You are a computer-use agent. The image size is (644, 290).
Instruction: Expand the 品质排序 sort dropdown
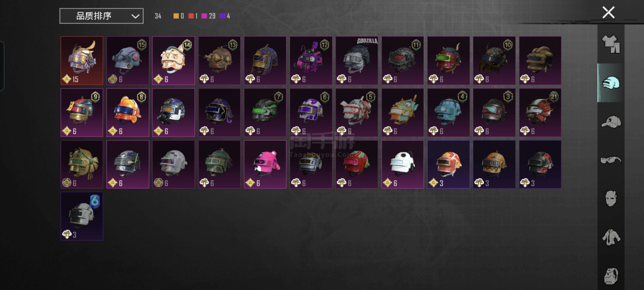pos(101,16)
